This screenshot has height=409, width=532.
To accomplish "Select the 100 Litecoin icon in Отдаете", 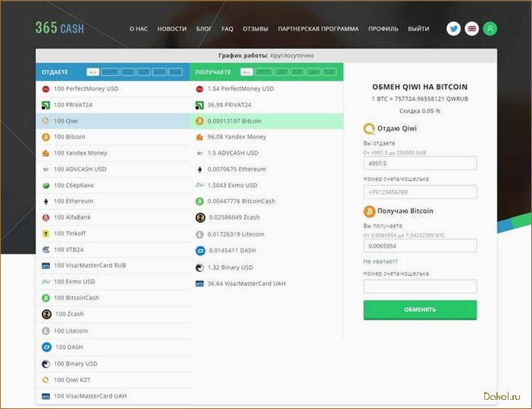I will 45,331.
